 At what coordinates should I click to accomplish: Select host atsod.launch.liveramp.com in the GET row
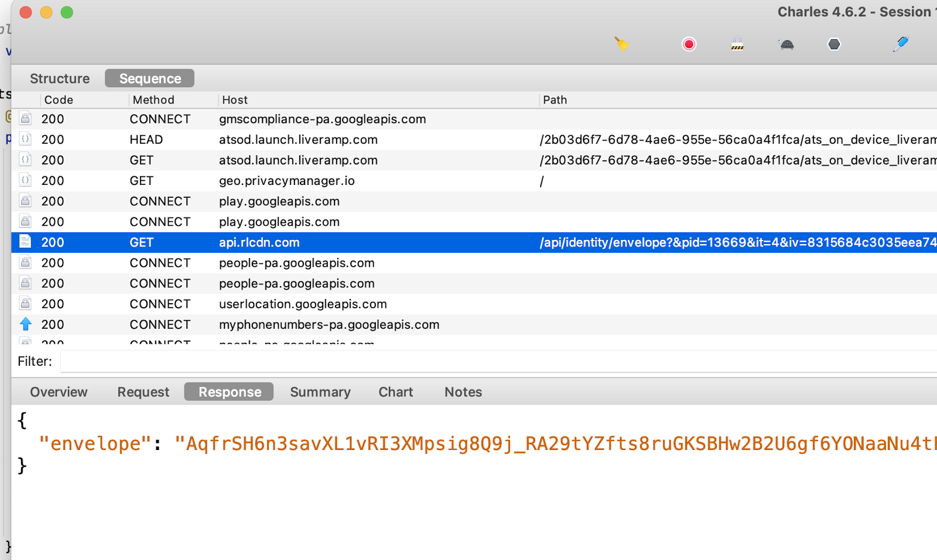(x=298, y=160)
